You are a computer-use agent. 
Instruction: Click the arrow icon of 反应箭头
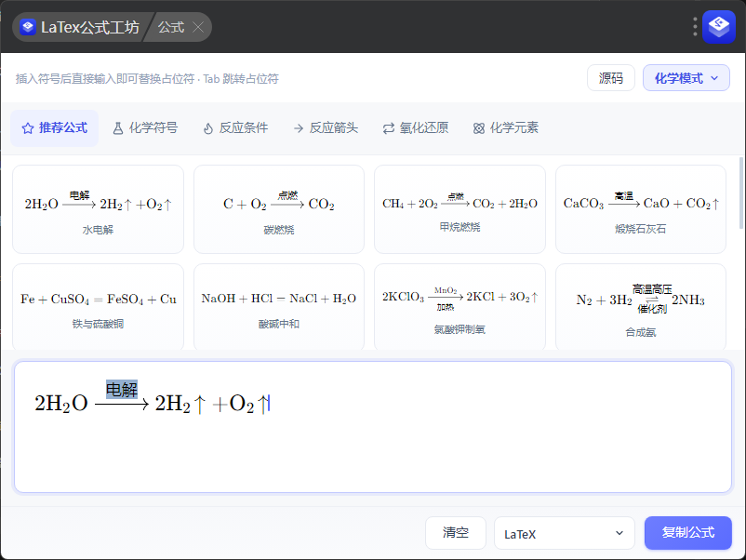tap(299, 128)
